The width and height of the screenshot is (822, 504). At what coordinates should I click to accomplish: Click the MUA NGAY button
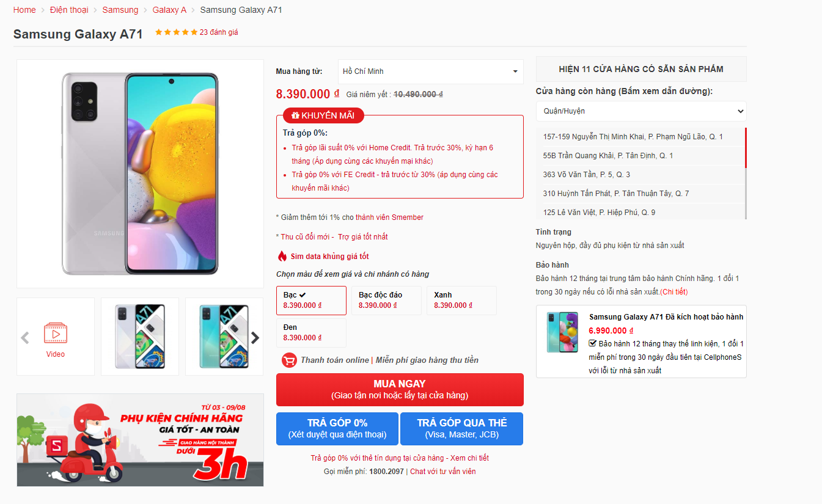[x=400, y=390]
